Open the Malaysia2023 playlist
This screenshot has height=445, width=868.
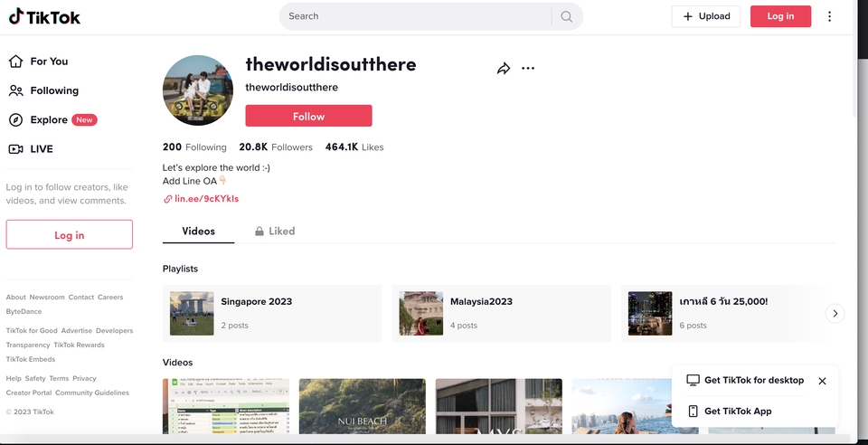[x=502, y=313]
